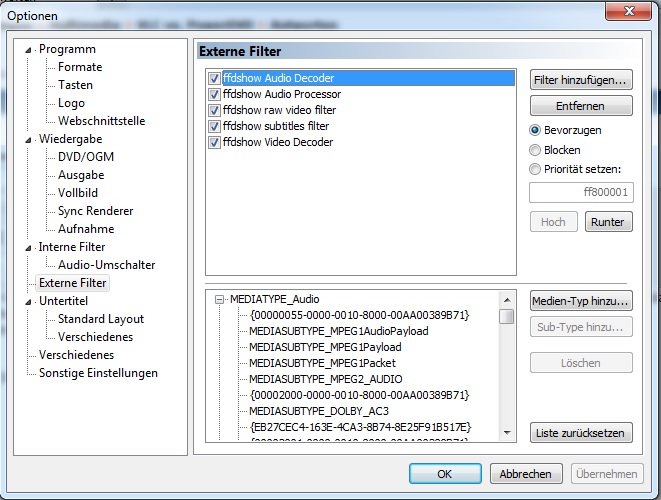Select MEDIASUBTYPE_MPEG1AudioPayload entry
This screenshot has width=661, height=500.
339,331
